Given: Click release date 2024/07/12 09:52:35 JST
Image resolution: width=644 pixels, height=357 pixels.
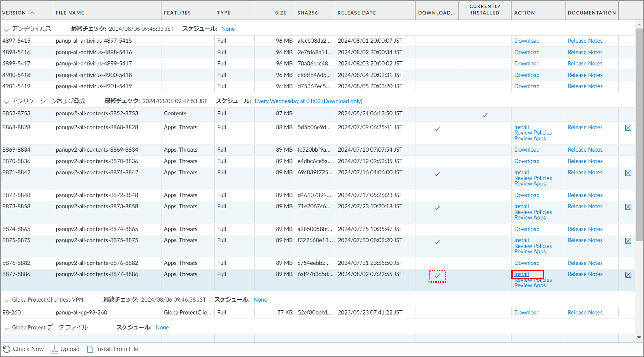Looking at the screenshot, I should click(x=370, y=161).
